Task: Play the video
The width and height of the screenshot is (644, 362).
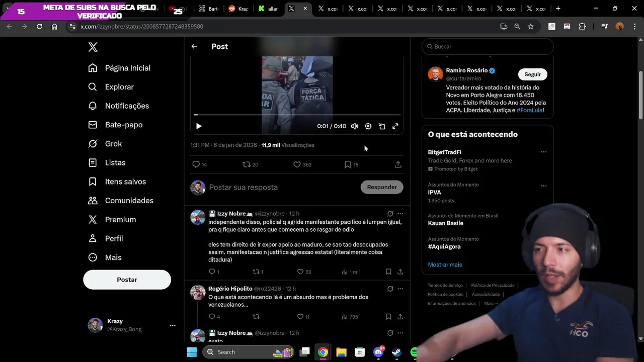Action: 199,126
